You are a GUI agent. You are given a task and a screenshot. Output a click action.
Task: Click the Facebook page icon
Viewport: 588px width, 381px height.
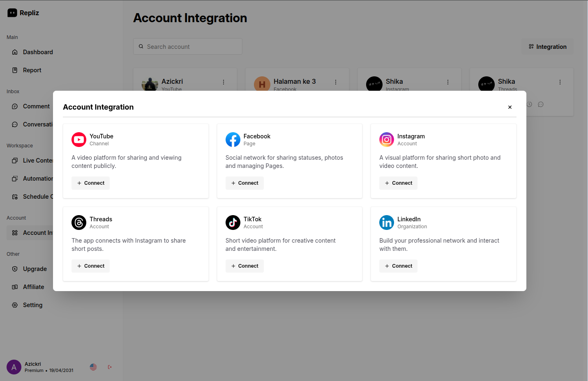coord(233,140)
